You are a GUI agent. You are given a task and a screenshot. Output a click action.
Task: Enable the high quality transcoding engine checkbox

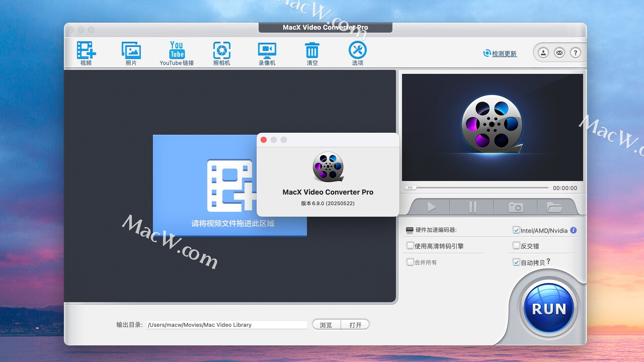[410, 246]
